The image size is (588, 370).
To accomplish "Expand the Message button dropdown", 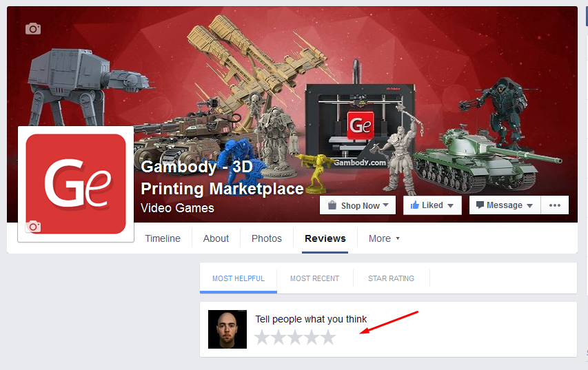I will click(x=504, y=205).
